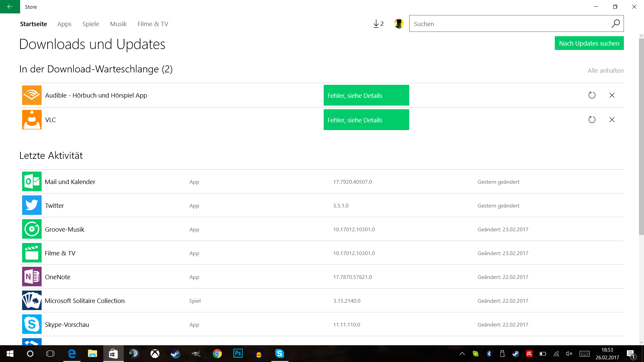Open the Microsoft Solitaire Collection icon
The height and width of the screenshot is (362, 644).
pos(32,300)
